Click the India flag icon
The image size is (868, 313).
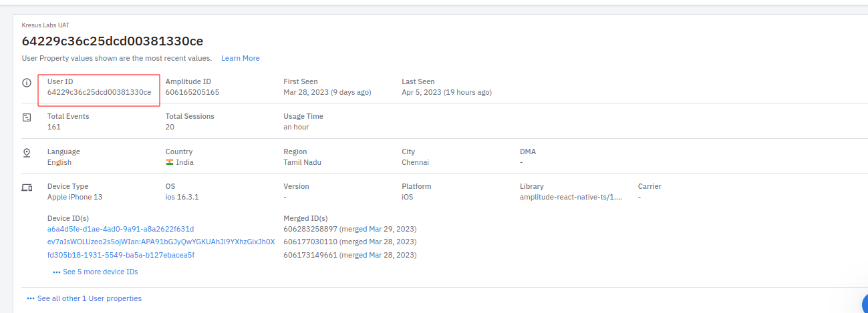pos(170,162)
